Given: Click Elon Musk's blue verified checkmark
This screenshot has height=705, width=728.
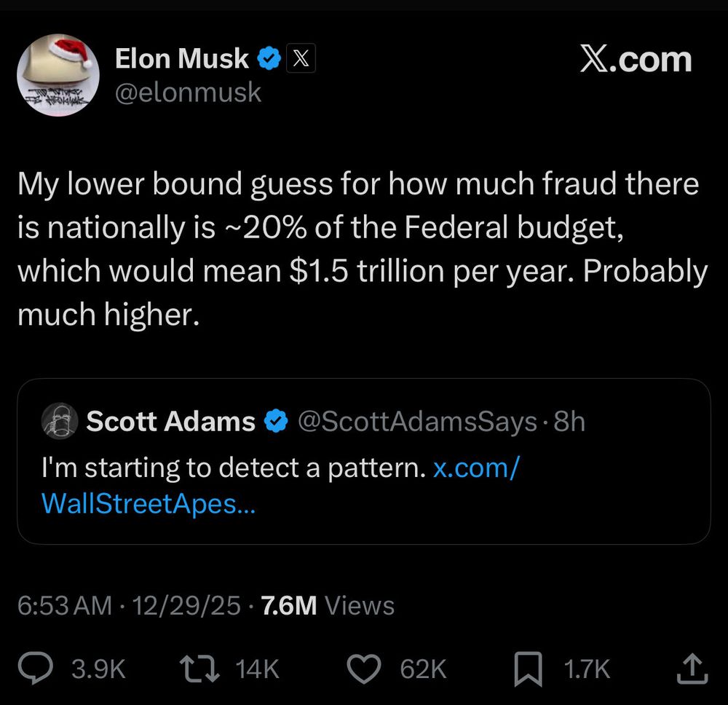Looking at the screenshot, I should click(270, 60).
